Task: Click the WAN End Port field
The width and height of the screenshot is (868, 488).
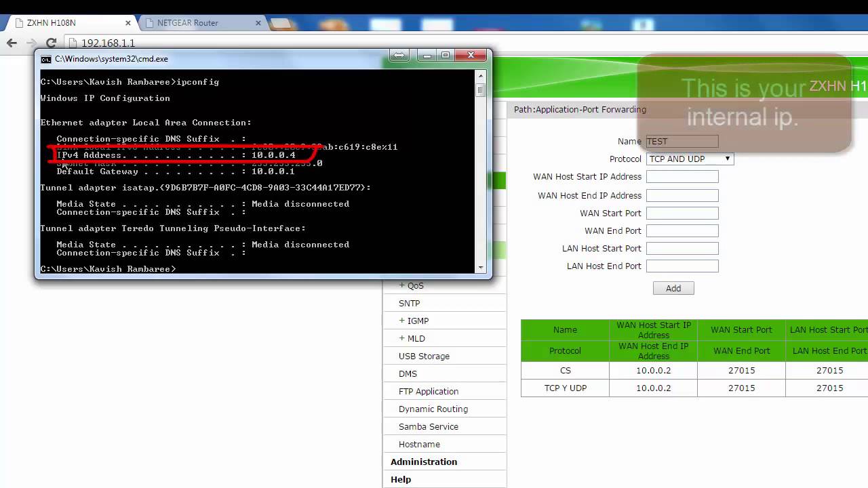Action: click(x=682, y=231)
